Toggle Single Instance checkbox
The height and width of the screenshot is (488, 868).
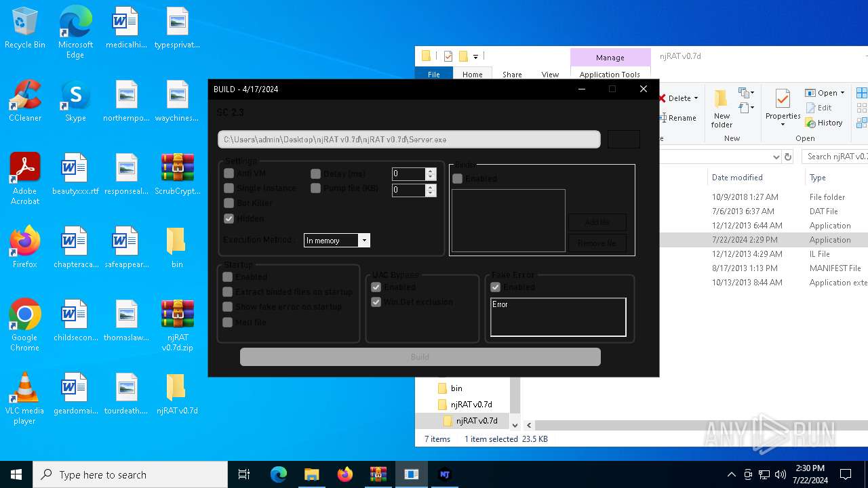229,188
